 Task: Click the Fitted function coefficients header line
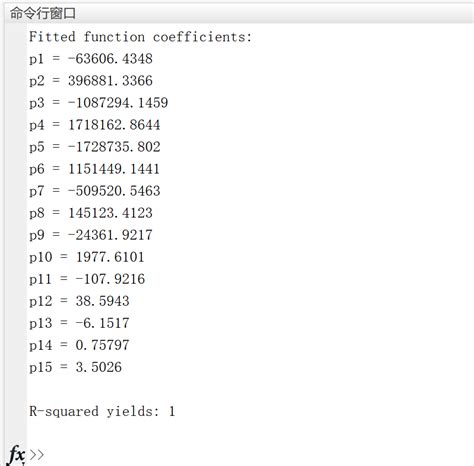(x=140, y=37)
